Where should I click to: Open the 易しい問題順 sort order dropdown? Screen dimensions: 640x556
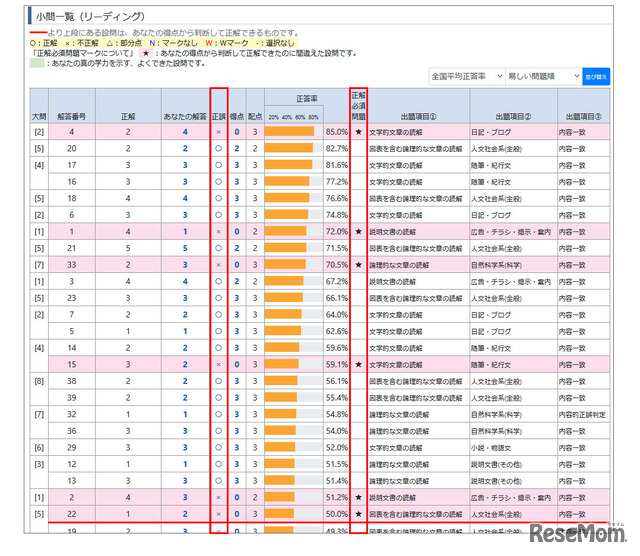pos(543,76)
